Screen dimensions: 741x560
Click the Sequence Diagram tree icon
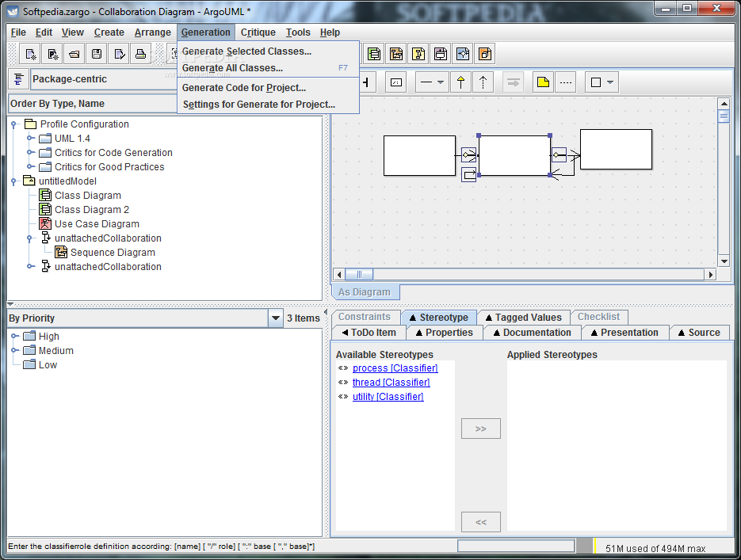[60, 252]
